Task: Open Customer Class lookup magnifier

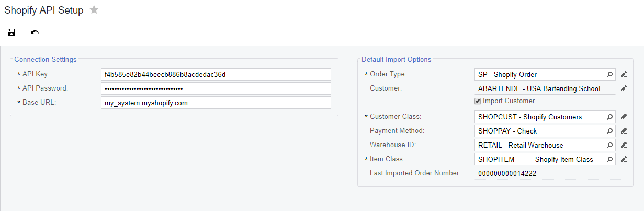Action: [x=610, y=117]
